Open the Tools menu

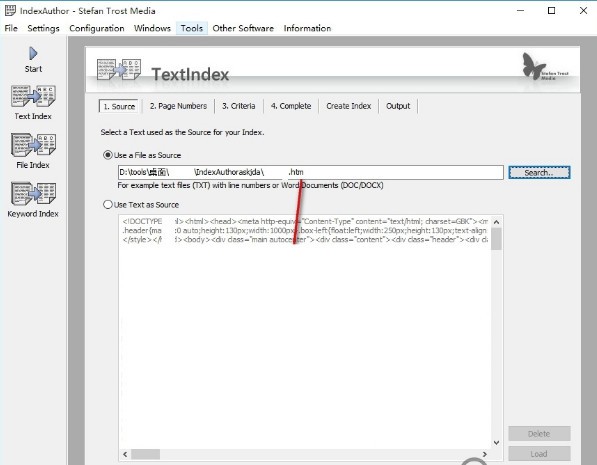pyautogui.click(x=192, y=28)
